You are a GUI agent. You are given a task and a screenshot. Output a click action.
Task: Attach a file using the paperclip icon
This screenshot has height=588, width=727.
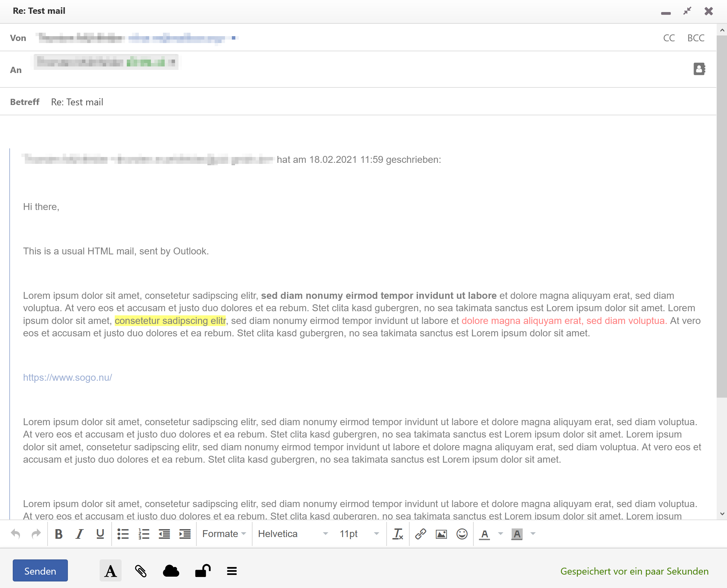(141, 571)
